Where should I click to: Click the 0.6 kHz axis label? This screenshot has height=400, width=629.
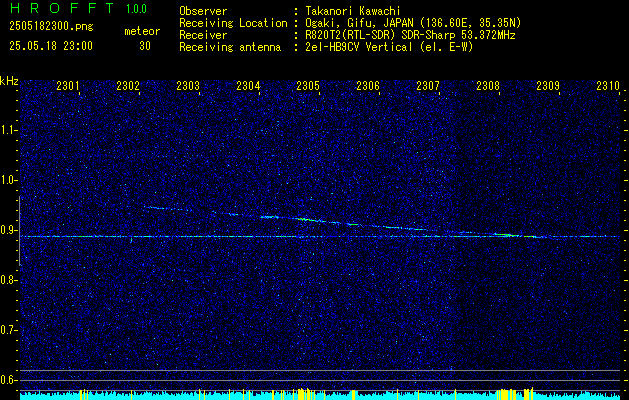[x=8, y=380]
